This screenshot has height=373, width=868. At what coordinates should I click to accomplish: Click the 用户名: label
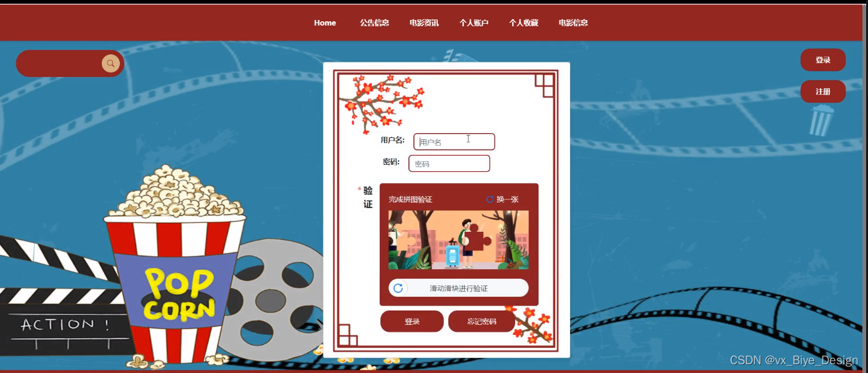click(x=393, y=140)
